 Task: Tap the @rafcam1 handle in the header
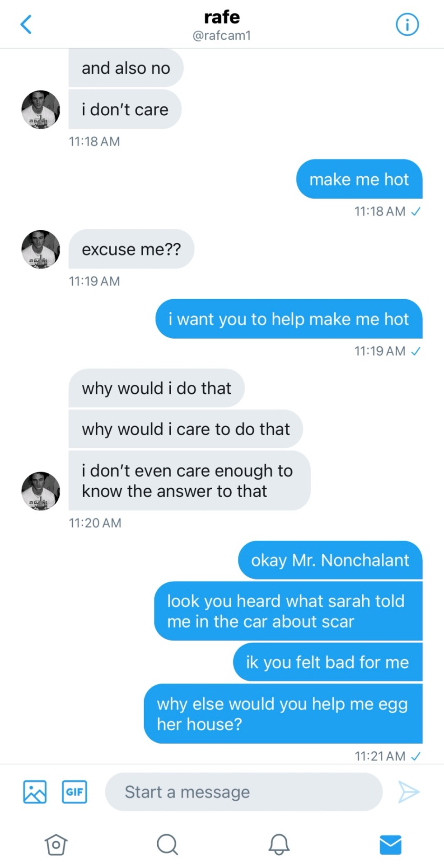[222, 36]
